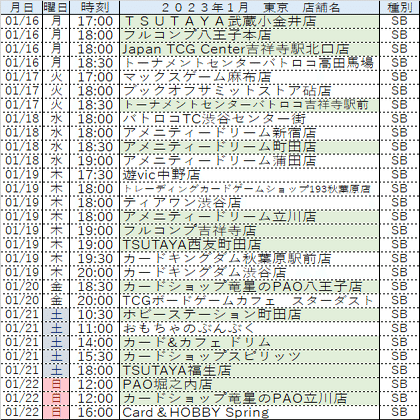Click the 15:30 time for カードショップスピリッツ
Image resolution: width=420 pixels, height=420 pixels.
(x=95, y=357)
